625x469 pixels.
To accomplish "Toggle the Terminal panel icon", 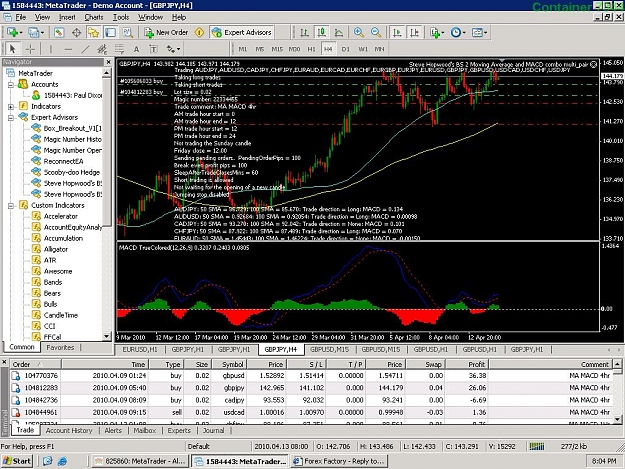I will (110, 32).
